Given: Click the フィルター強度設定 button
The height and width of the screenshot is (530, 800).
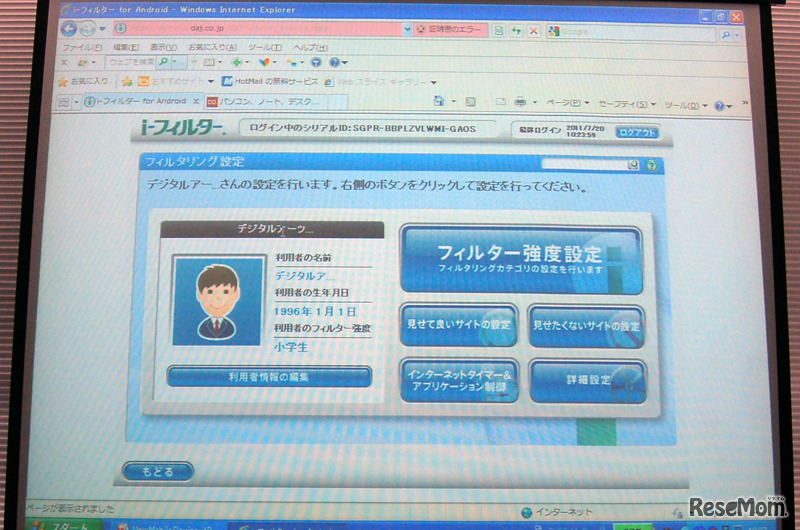Looking at the screenshot, I should 521,260.
